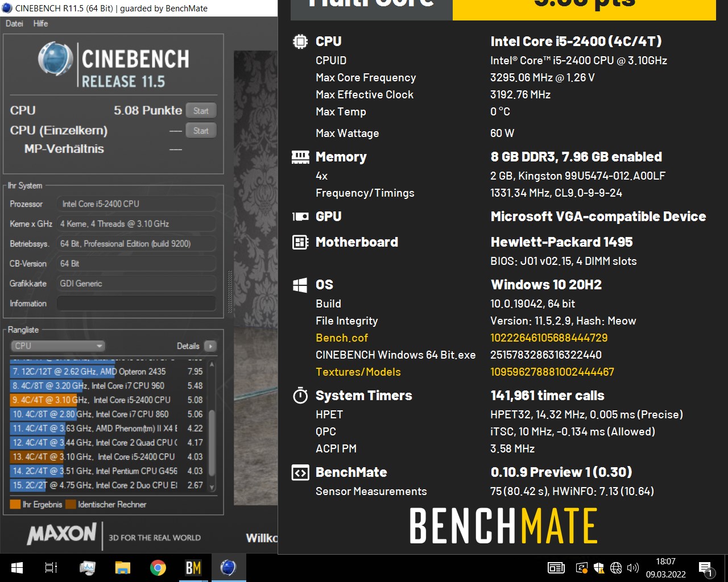Click the System Timers stopwatch icon
The height and width of the screenshot is (582, 728).
pyautogui.click(x=300, y=396)
